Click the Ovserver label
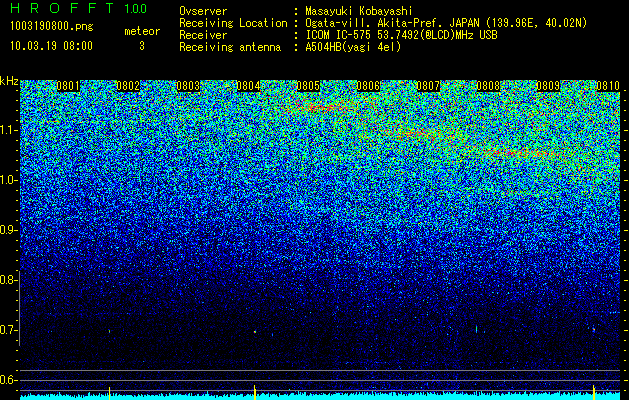This screenshot has height=400, width=629. click(x=203, y=11)
